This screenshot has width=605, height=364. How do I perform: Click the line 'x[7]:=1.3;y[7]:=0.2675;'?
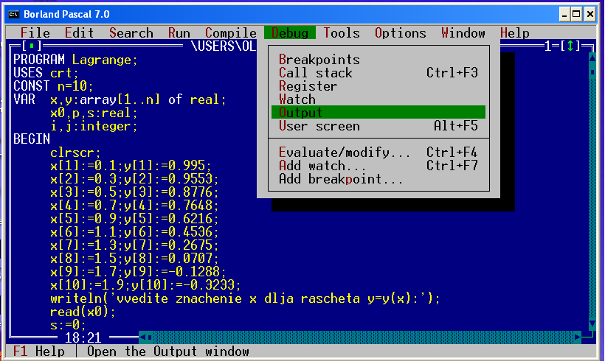[134, 245]
